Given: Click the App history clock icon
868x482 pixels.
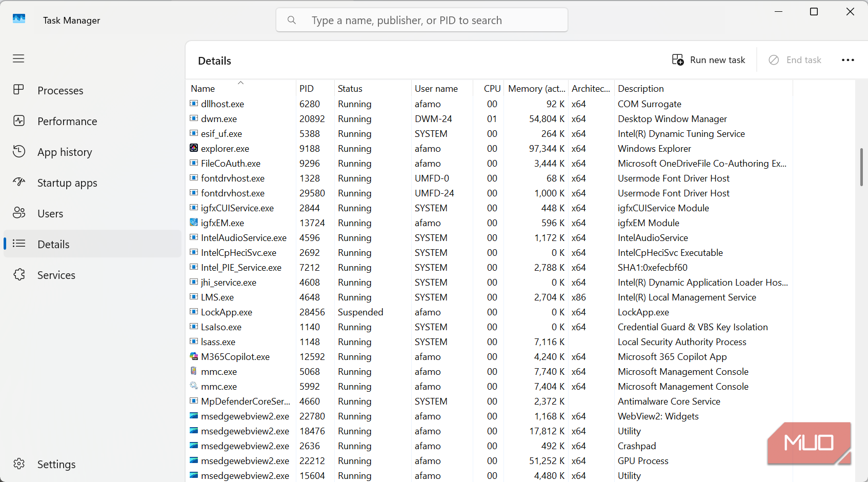Looking at the screenshot, I should click(x=19, y=151).
